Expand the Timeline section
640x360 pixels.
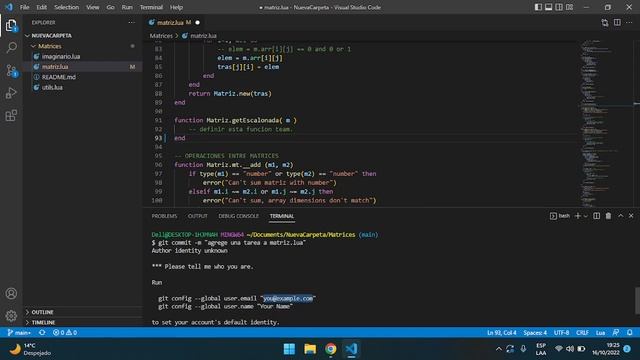click(83, 322)
